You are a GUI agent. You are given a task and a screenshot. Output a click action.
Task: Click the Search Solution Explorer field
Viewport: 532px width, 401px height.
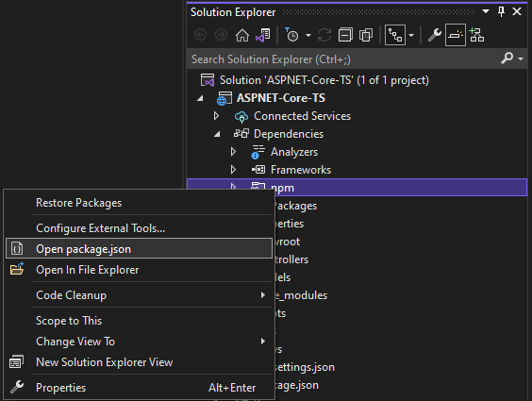(x=342, y=59)
